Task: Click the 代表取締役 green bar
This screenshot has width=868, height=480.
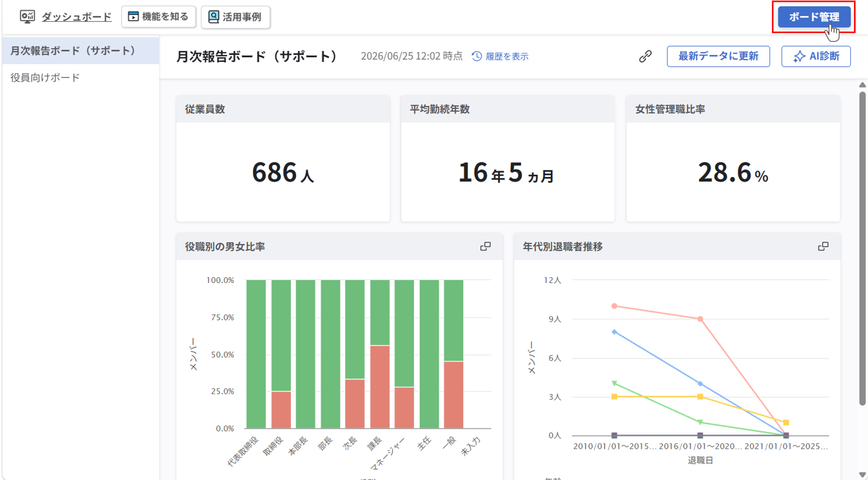Action: pos(256,354)
